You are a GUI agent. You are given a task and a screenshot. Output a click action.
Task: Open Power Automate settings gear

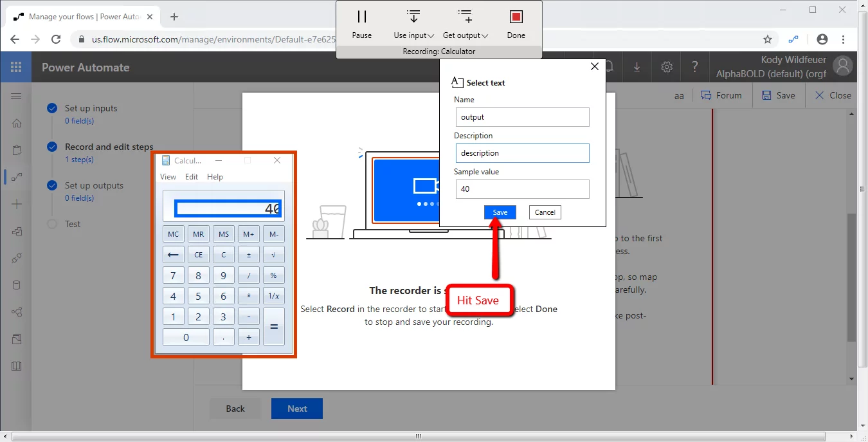pos(667,67)
